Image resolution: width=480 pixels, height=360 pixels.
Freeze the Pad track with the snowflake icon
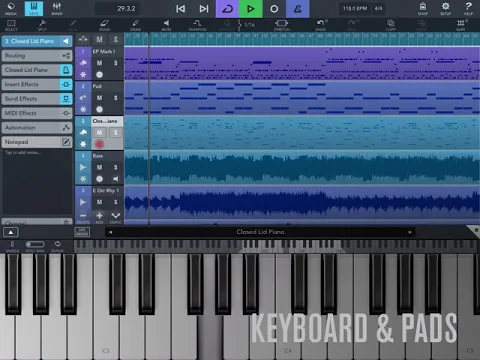click(x=83, y=109)
